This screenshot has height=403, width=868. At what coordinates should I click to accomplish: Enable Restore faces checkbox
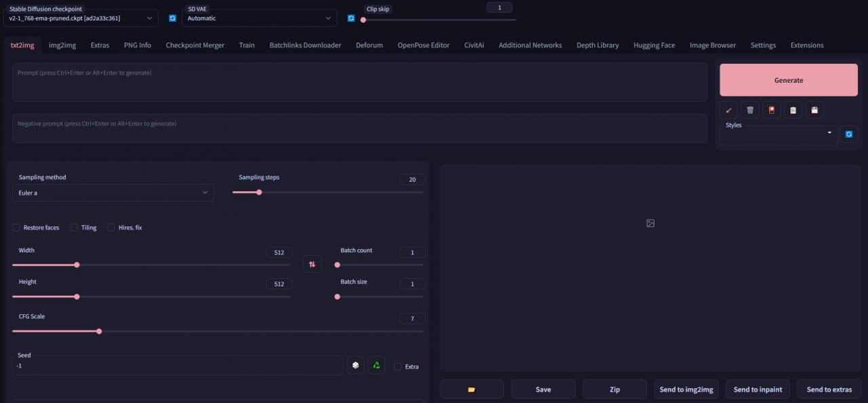pyautogui.click(x=16, y=227)
